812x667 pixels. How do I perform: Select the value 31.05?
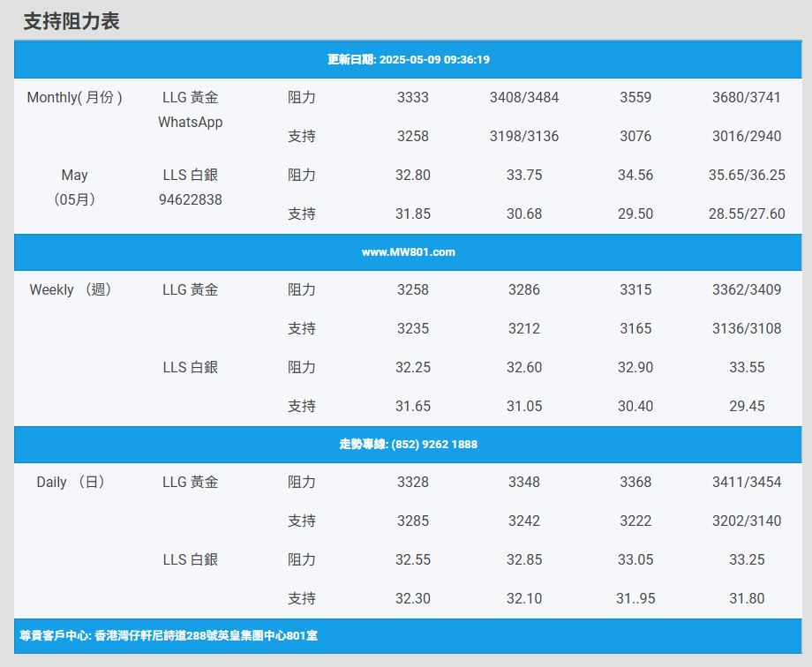pos(524,406)
